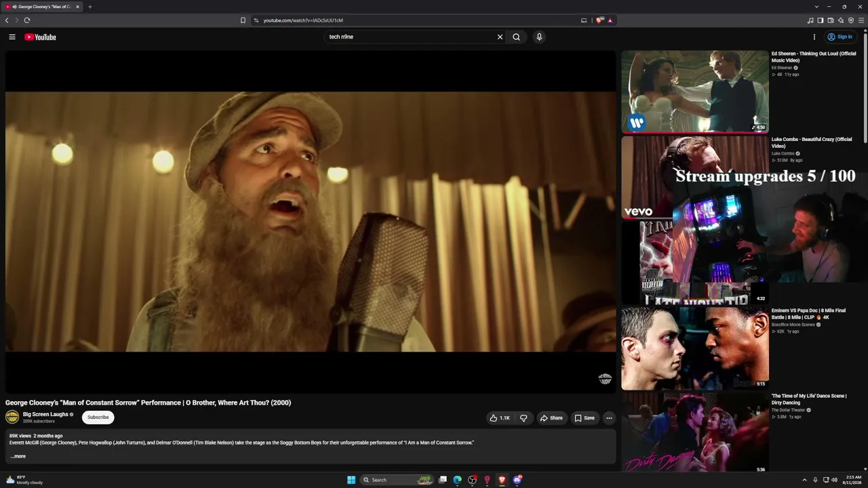The image size is (868, 488).
Task: Open more actions menu beside Save
Action: click(609, 418)
